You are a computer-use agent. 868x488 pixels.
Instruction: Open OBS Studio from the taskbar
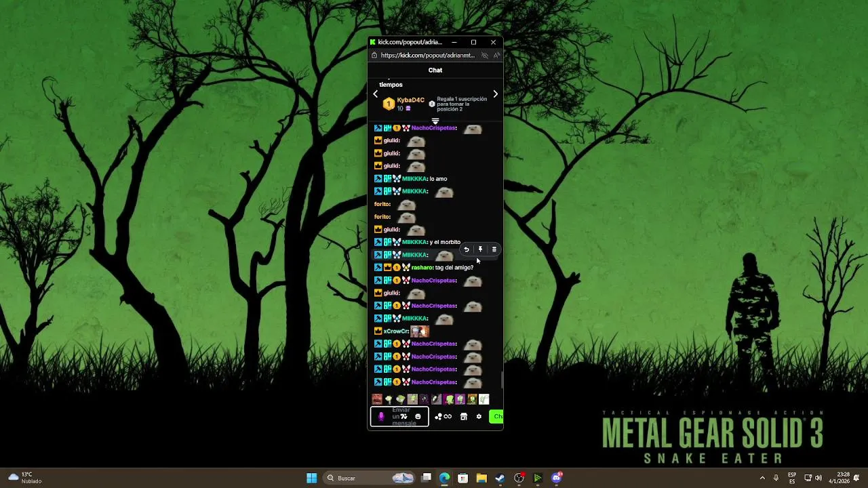519,478
